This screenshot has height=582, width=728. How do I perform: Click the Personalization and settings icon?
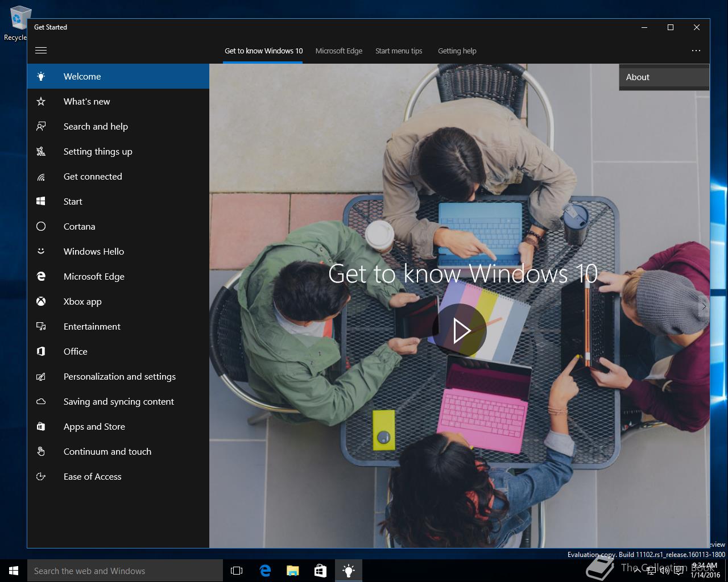(41, 376)
